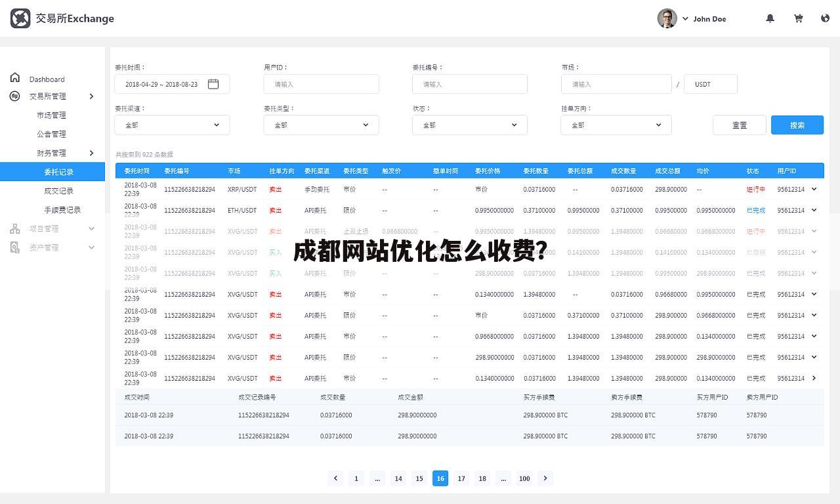Click the 搜索 search button
This screenshot has height=504, width=840.
[x=797, y=125]
